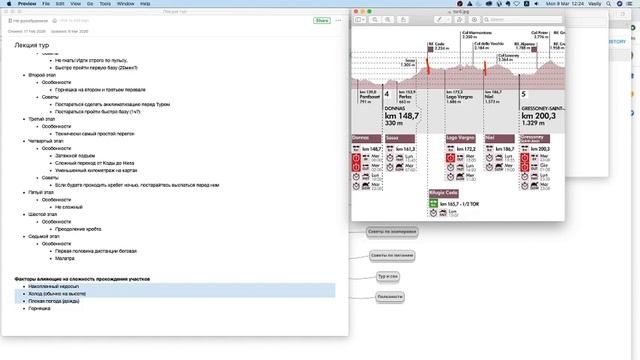Open the Window menu

point(126,4)
